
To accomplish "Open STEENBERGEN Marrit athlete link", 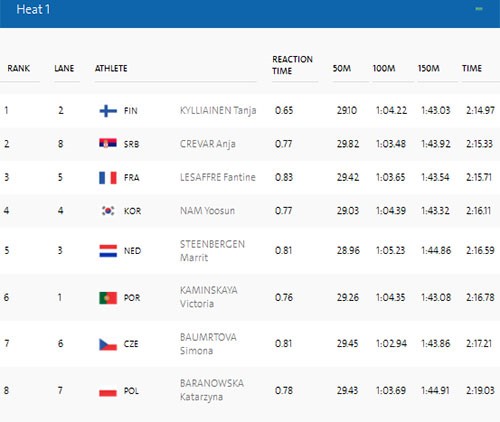I will pos(212,251).
